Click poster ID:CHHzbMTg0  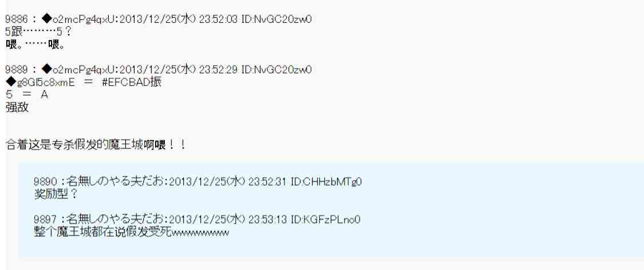click(x=326, y=182)
